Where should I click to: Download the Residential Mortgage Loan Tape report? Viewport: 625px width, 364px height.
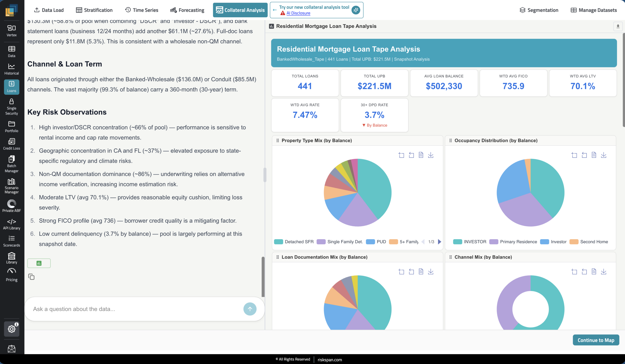(618, 26)
